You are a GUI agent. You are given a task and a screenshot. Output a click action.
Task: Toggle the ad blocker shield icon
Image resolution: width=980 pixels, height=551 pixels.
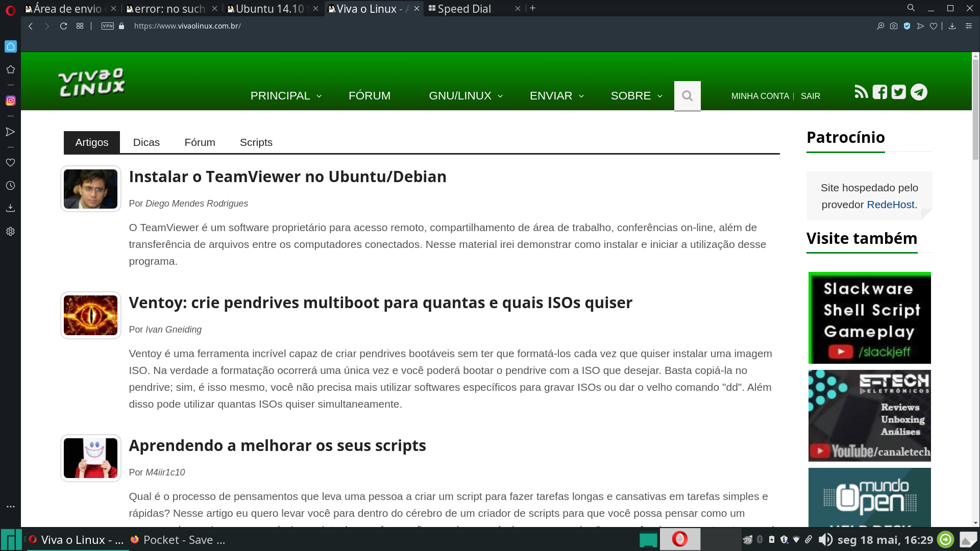pyautogui.click(x=907, y=26)
